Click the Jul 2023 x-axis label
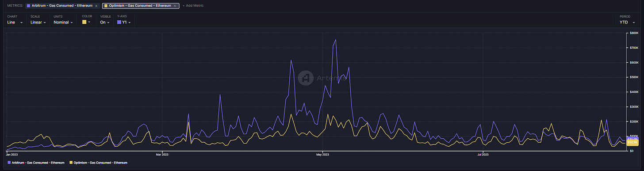 point(483,155)
